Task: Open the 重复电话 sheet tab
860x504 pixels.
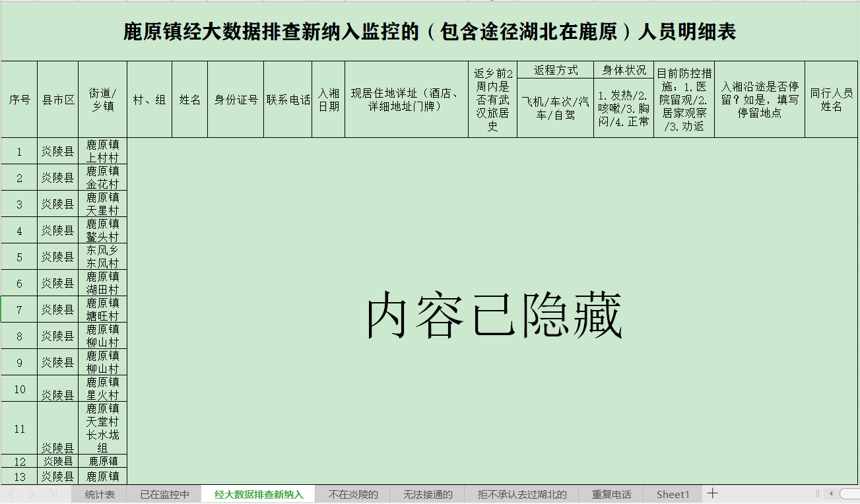Action: [x=611, y=494]
